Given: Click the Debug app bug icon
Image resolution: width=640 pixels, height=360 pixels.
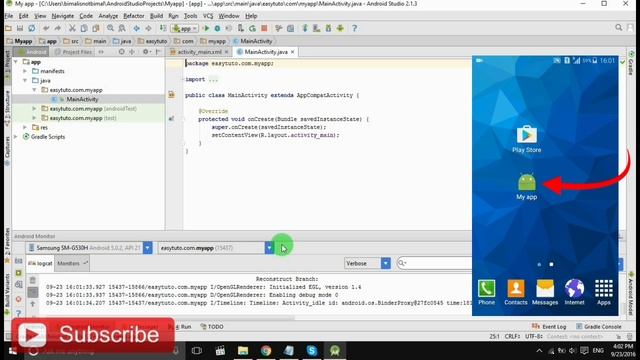Looking at the screenshot, I should click(217, 28).
